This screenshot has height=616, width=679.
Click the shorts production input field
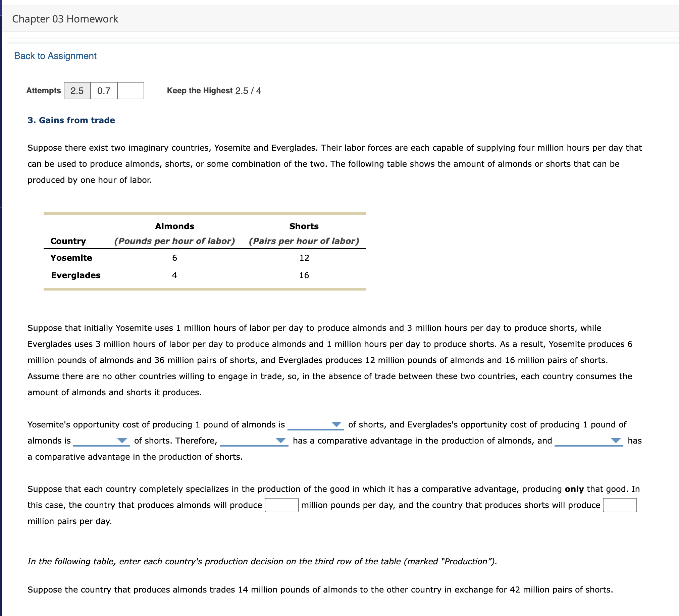tap(620, 505)
